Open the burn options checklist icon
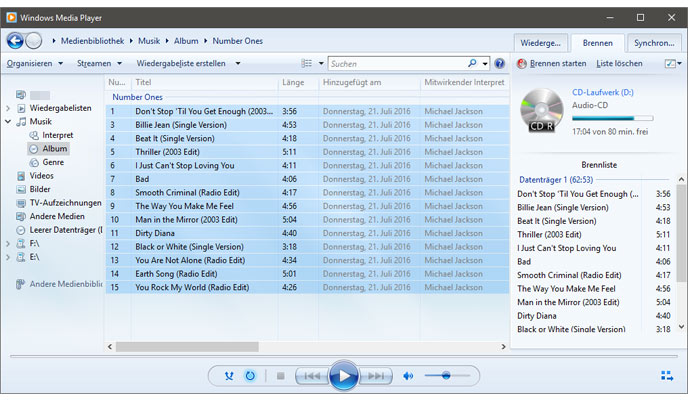This screenshot has height=400, width=688. point(670,64)
